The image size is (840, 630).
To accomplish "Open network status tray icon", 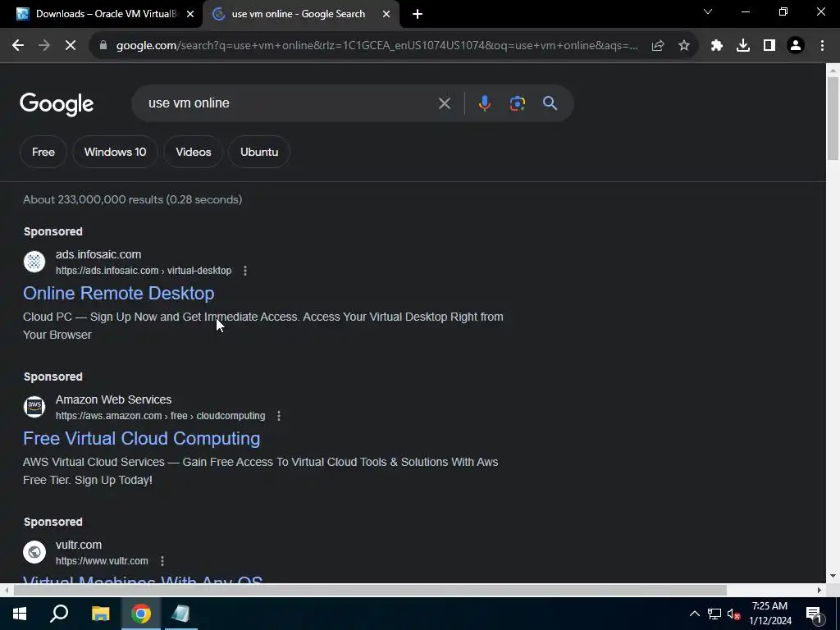I will 714,614.
